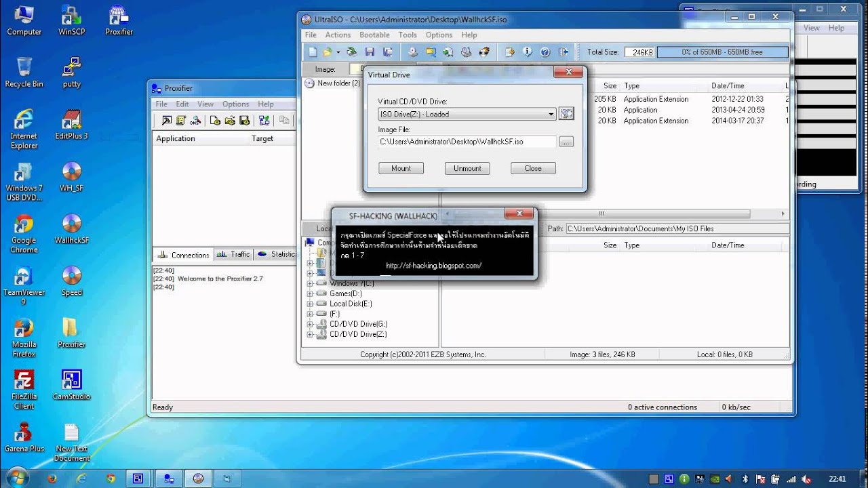Viewport: 868px width, 488px height.
Task: Switch to Traffic tab in Proxifier
Action: pos(234,254)
